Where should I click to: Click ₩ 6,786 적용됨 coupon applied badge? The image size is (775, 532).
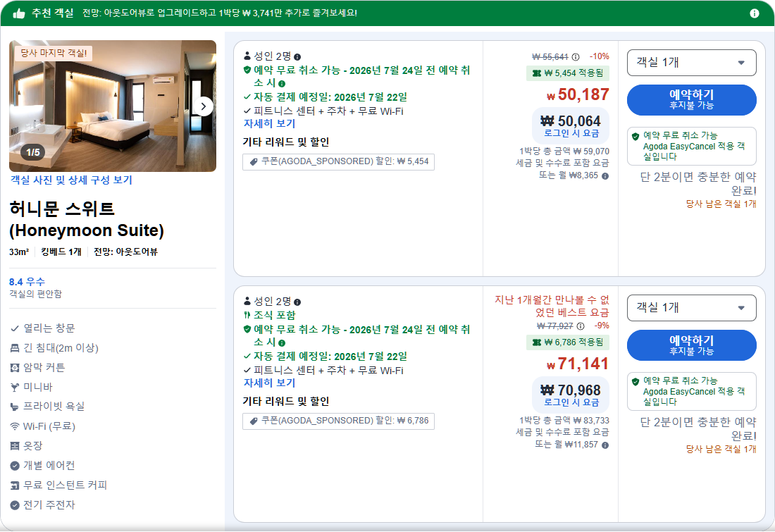(568, 342)
